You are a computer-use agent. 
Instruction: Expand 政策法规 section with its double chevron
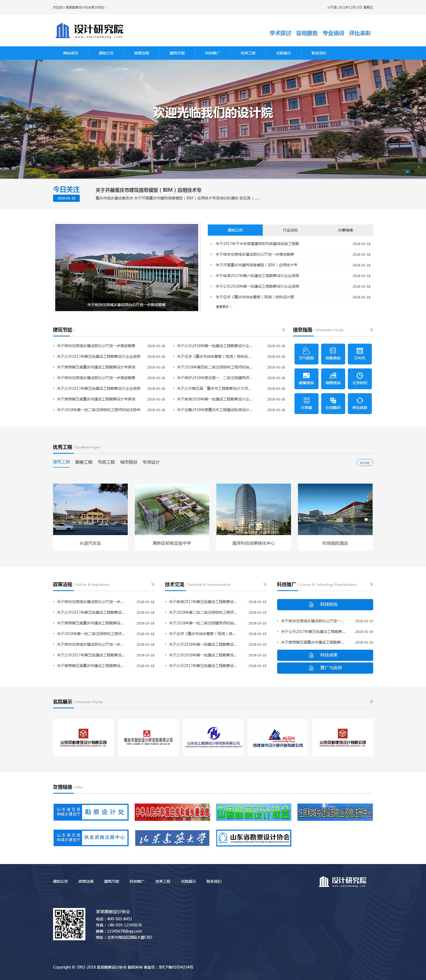(153, 584)
